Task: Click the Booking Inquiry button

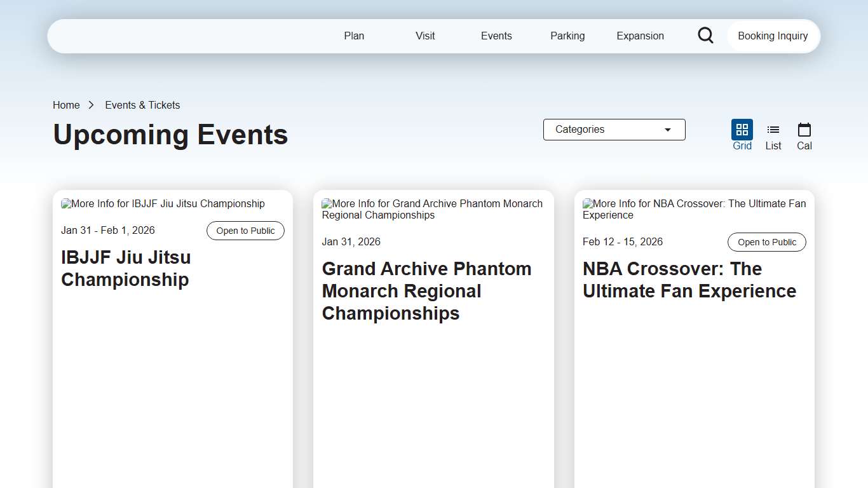Action: (773, 36)
